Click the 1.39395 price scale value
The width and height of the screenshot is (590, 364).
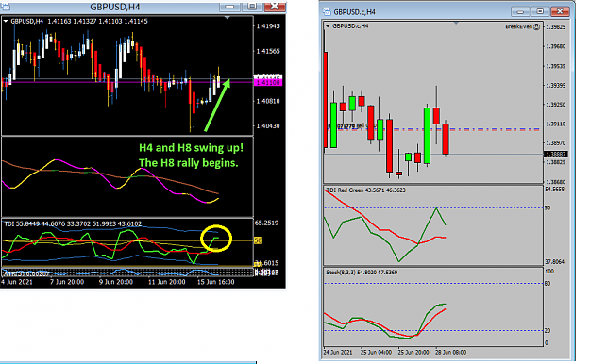pyautogui.click(x=556, y=86)
